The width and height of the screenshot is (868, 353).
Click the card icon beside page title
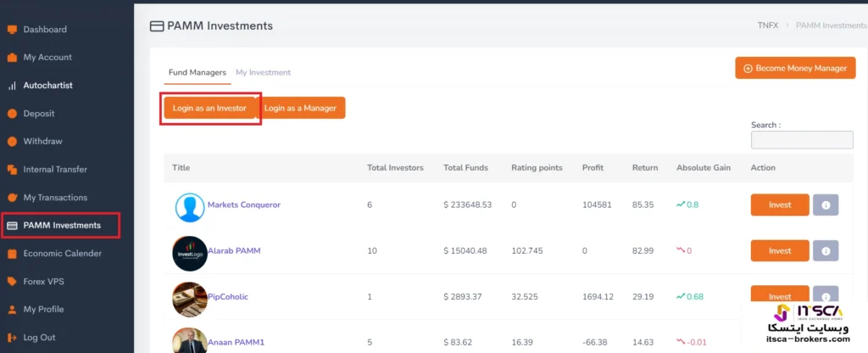[157, 26]
